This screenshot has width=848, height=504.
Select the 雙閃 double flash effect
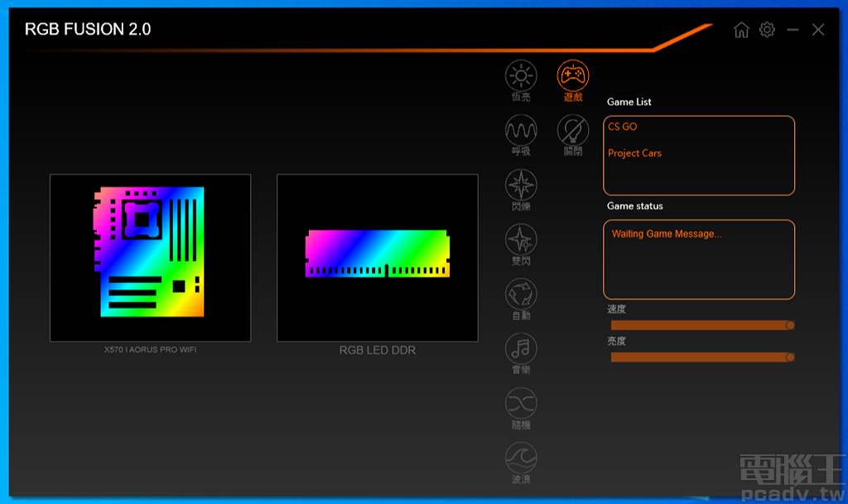[x=521, y=240]
